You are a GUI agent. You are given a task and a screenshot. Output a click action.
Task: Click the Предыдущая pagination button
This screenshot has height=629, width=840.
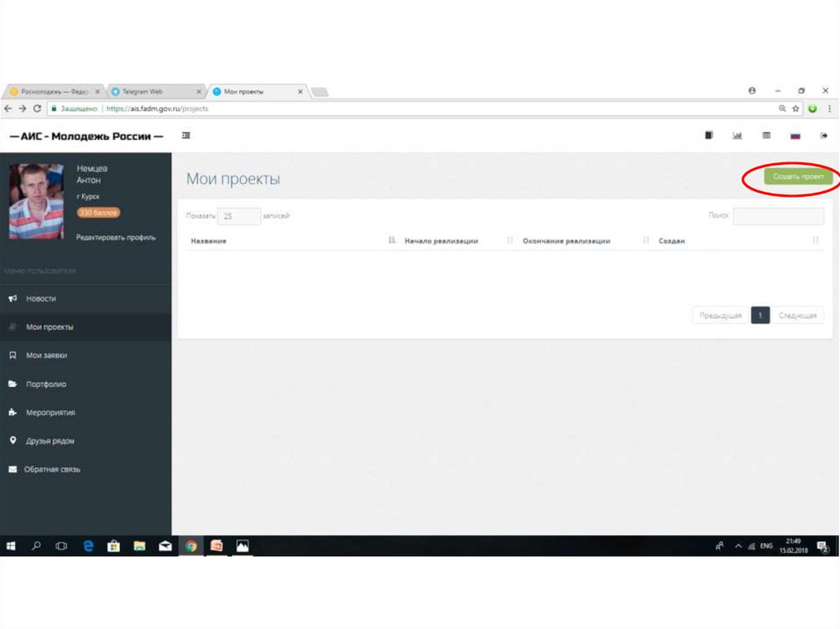coord(720,316)
